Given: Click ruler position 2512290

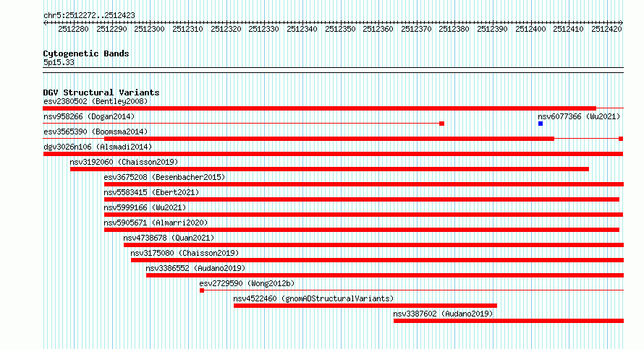Looking at the screenshot, I should click(111, 29).
